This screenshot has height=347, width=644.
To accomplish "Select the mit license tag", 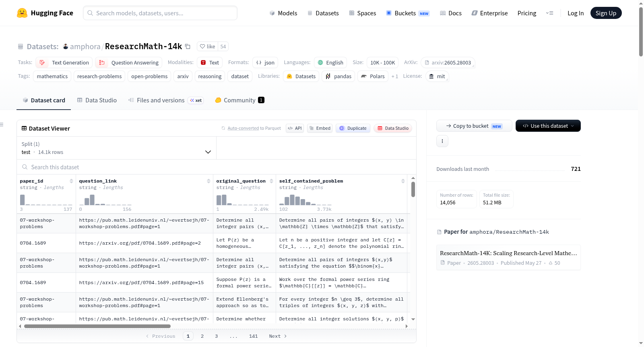I will [437, 76].
